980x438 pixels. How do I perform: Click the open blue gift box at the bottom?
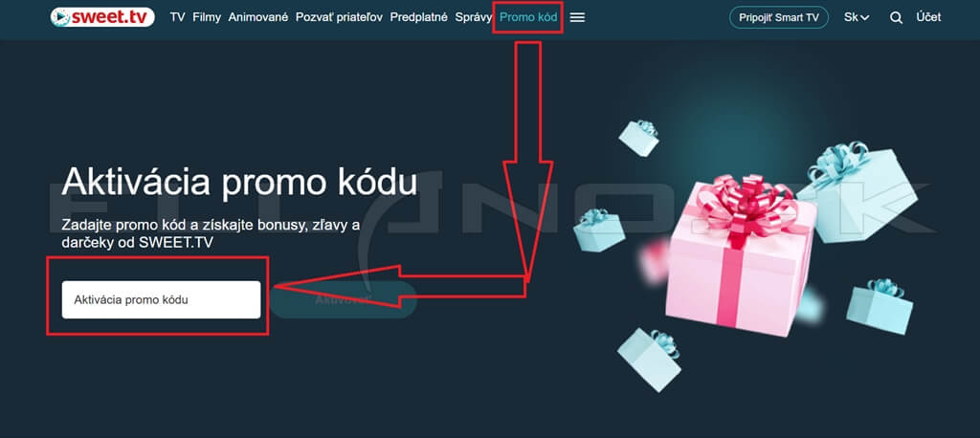(x=650, y=359)
